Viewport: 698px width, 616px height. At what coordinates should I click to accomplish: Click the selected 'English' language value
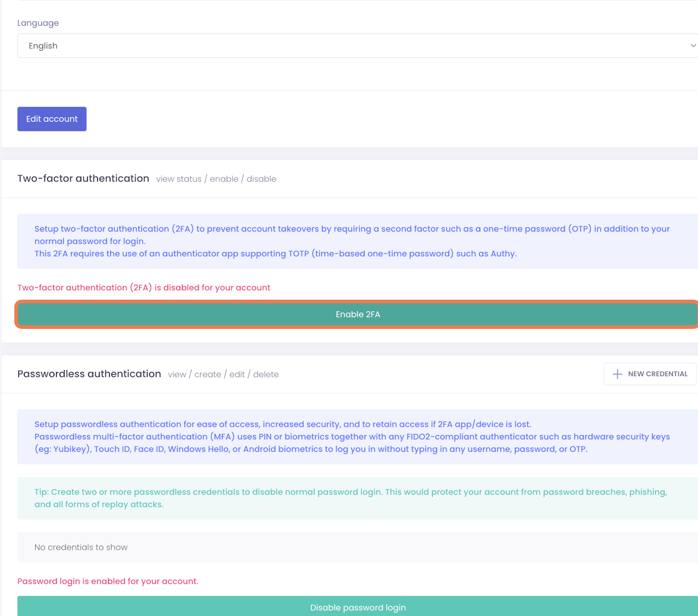click(x=43, y=46)
